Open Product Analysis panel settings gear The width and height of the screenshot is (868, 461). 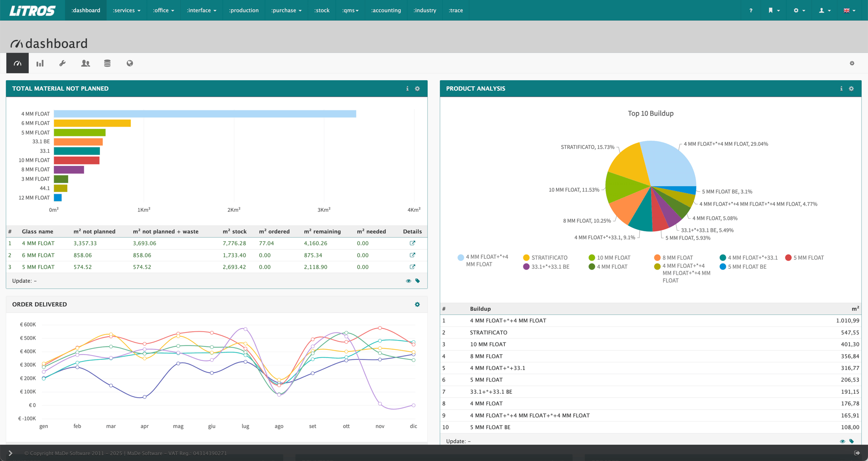point(852,89)
